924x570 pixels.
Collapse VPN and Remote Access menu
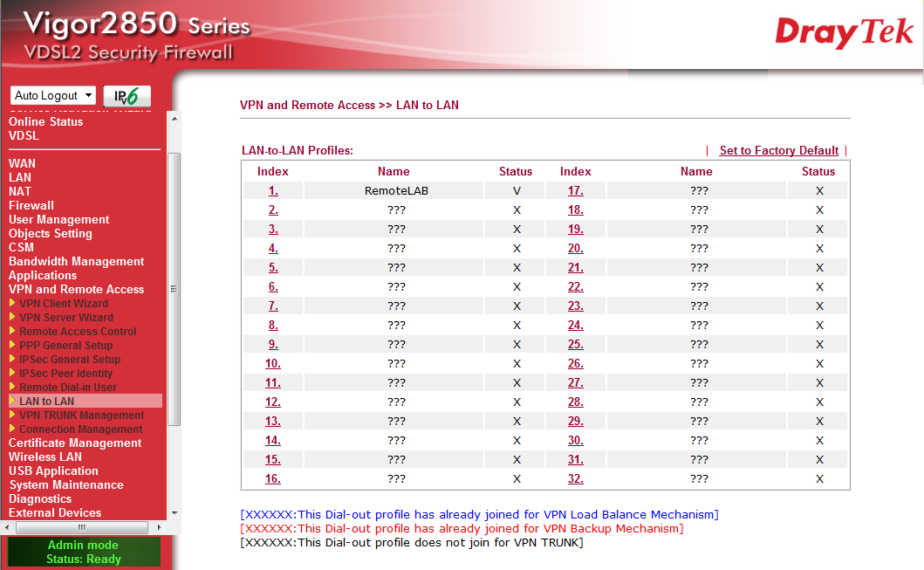point(76,290)
